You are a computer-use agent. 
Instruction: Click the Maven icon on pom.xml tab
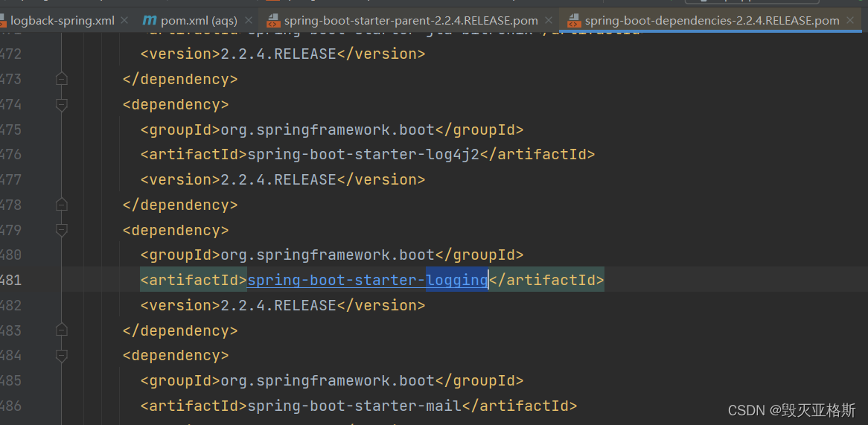tap(150, 21)
